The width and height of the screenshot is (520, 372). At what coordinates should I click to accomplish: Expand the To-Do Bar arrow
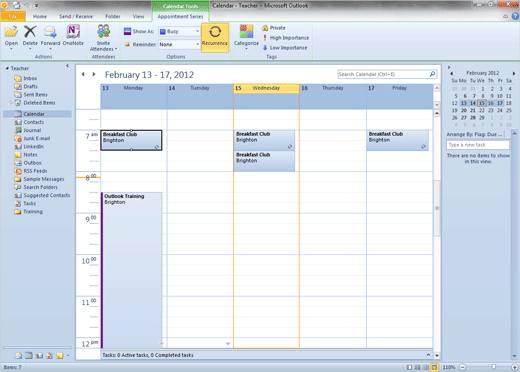pyautogui.click(x=449, y=67)
